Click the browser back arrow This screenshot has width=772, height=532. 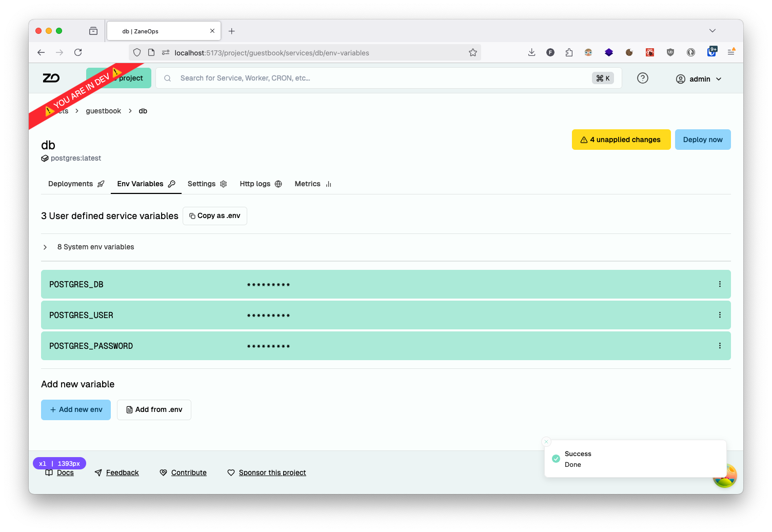point(41,52)
